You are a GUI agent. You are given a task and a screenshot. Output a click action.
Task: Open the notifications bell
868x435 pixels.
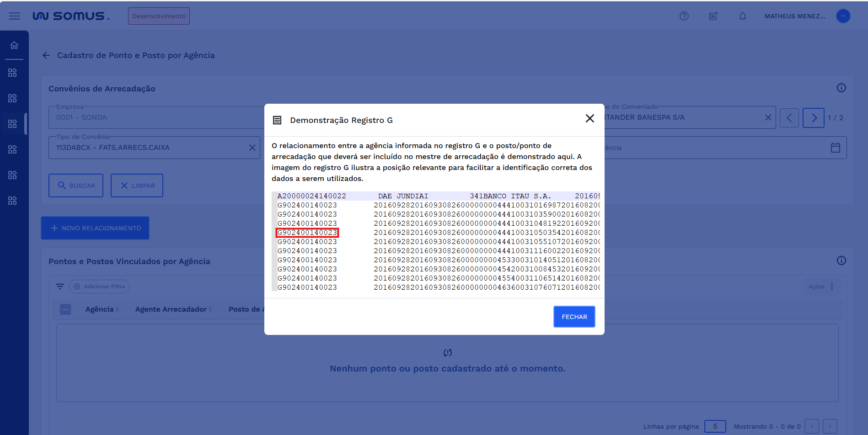click(x=742, y=16)
